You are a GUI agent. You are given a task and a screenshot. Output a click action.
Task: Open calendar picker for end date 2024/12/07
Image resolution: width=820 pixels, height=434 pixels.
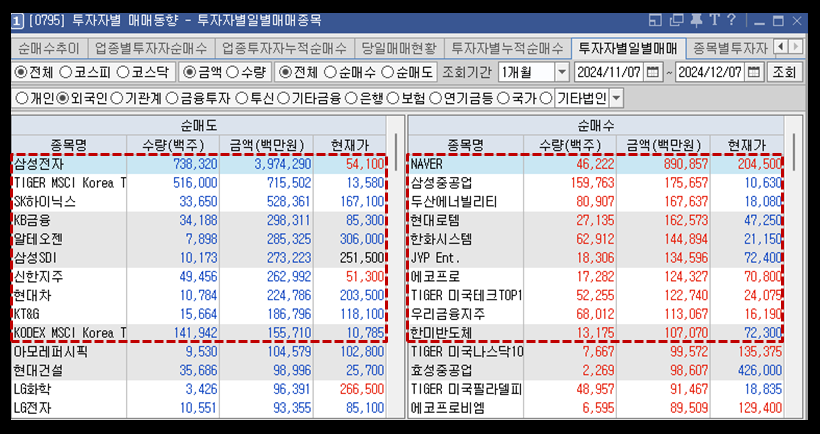click(754, 72)
